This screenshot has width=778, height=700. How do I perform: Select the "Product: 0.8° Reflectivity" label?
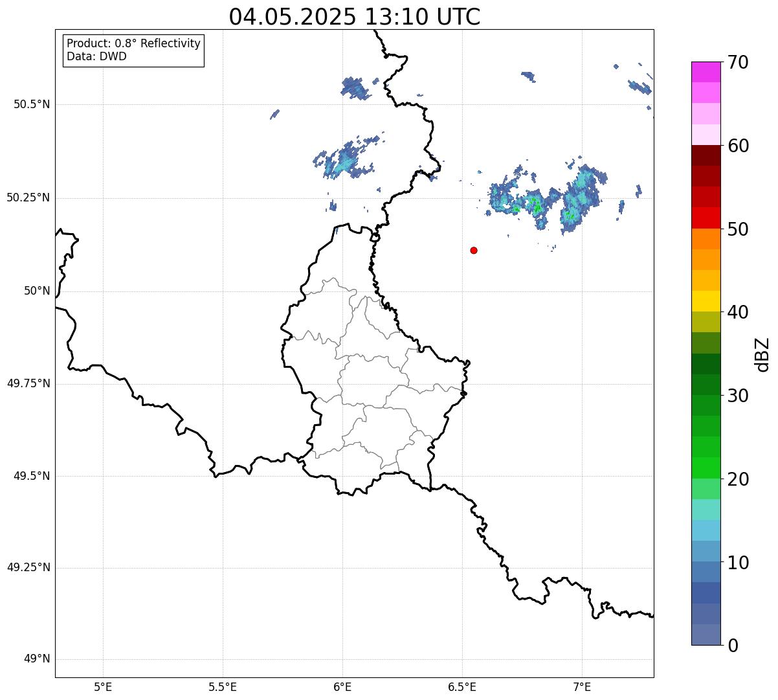134,43
